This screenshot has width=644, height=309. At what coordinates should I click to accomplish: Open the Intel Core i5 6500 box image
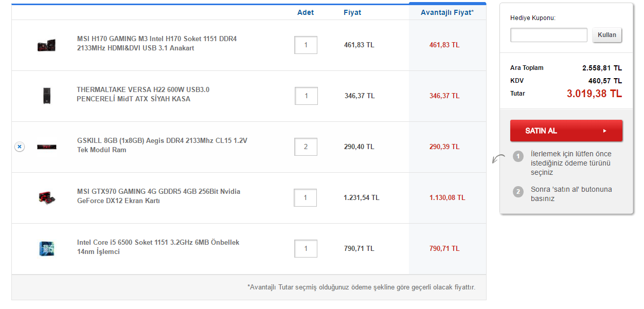tap(46, 248)
